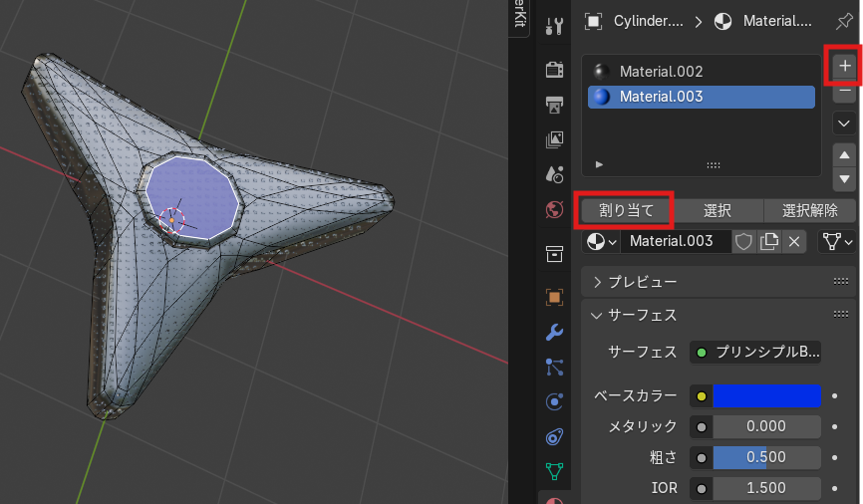Click the サーフェス panel drag grip

(x=840, y=315)
